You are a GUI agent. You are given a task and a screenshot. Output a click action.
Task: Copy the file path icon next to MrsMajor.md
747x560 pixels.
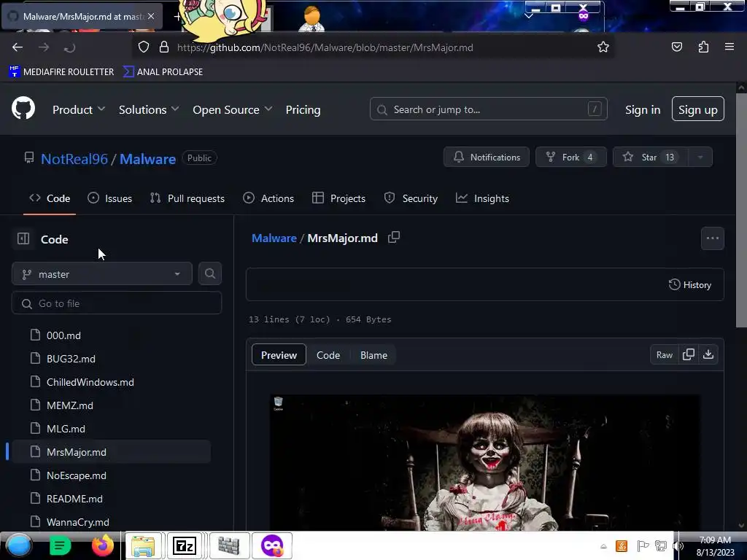393,237
